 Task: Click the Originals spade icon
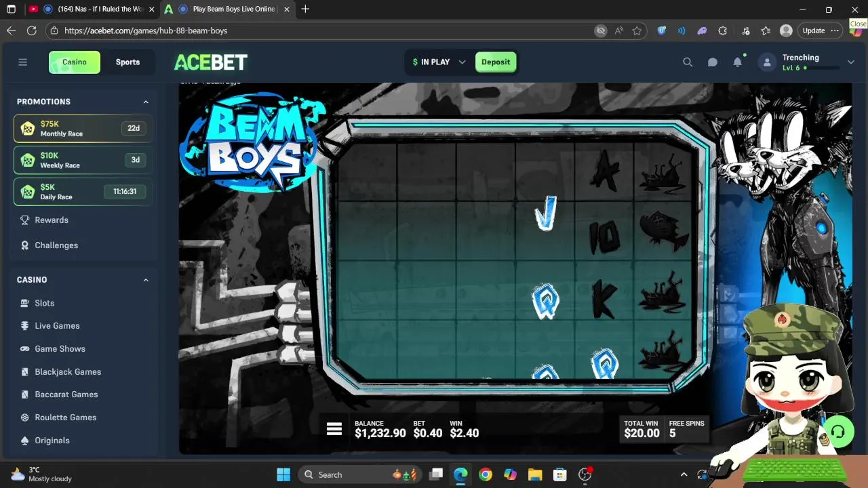click(25, 441)
